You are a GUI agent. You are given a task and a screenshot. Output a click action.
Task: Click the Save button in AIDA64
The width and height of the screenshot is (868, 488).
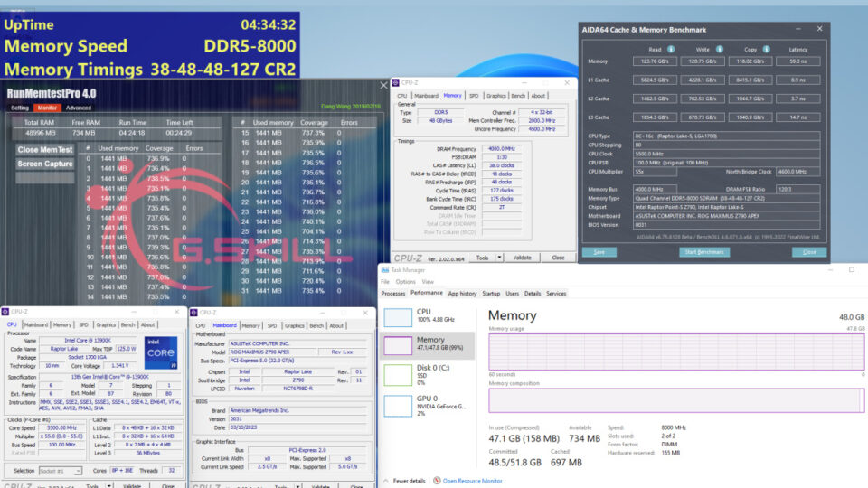(x=599, y=252)
